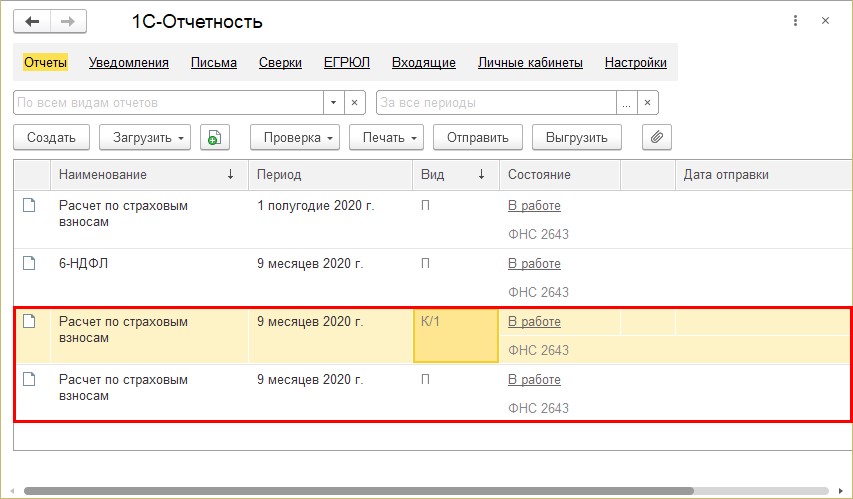Click the horizontal scrollbar thumb

[359, 491]
